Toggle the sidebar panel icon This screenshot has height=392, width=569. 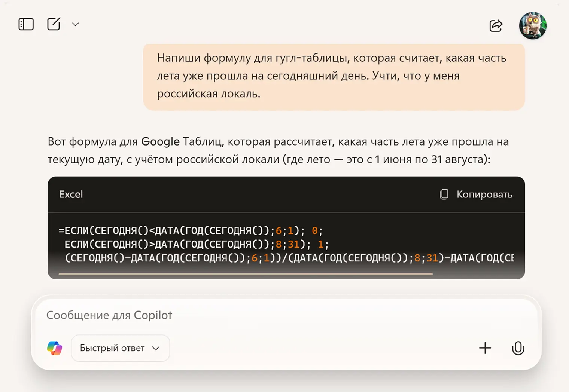tap(26, 24)
